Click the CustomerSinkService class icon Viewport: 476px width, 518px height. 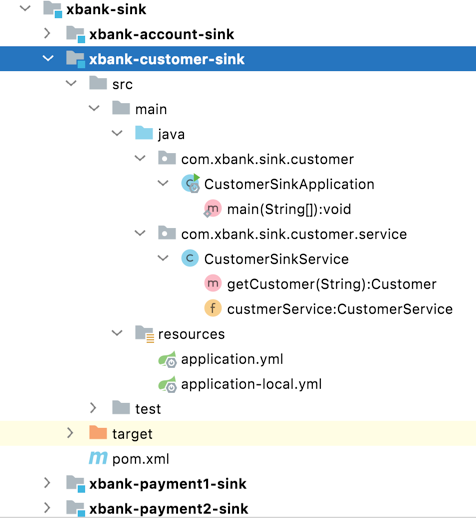point(190,259)
